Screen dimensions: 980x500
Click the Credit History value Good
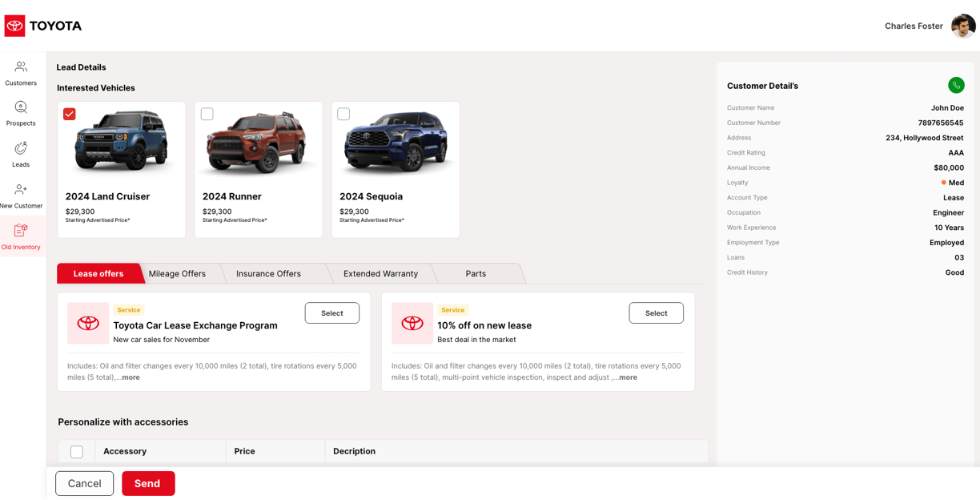point(954,272)
